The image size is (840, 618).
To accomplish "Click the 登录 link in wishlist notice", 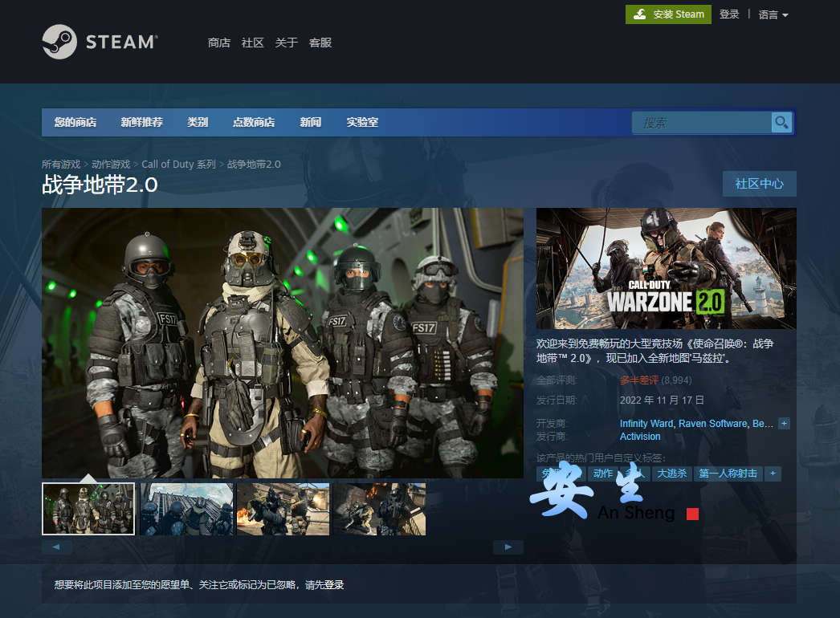I will click(334, 585).
